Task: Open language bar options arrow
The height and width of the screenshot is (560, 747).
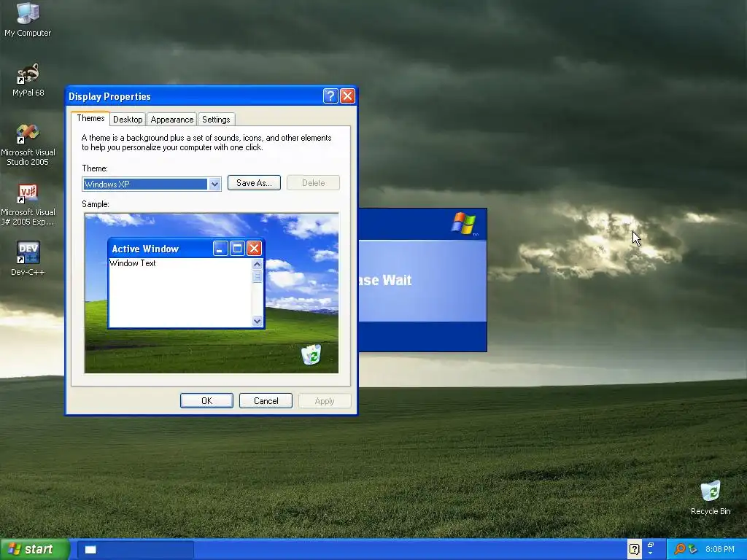Action: 651,553
